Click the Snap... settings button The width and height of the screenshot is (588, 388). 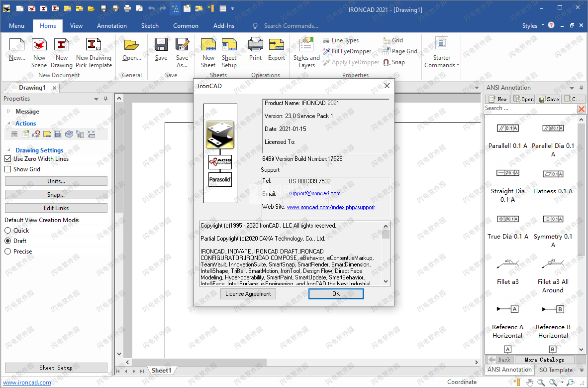tap(56, 195)
